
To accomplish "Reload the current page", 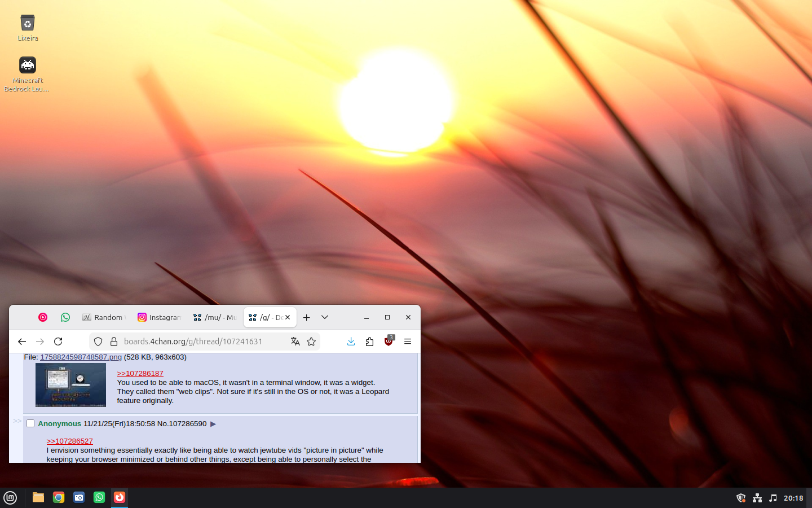I will (58, 341).
